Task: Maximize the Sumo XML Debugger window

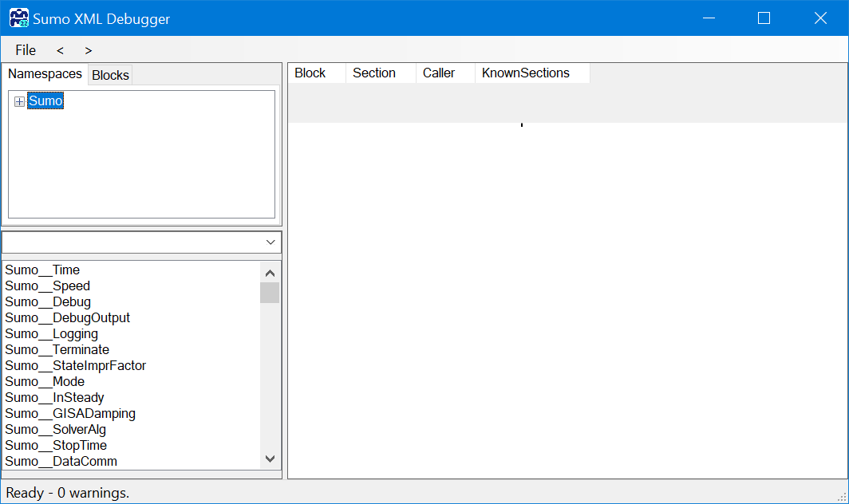Action: [764, 18]
